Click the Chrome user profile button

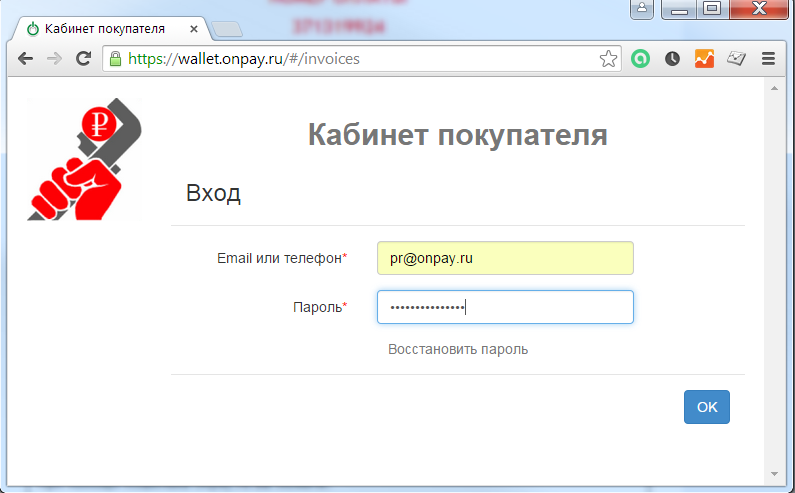(641, 9)
